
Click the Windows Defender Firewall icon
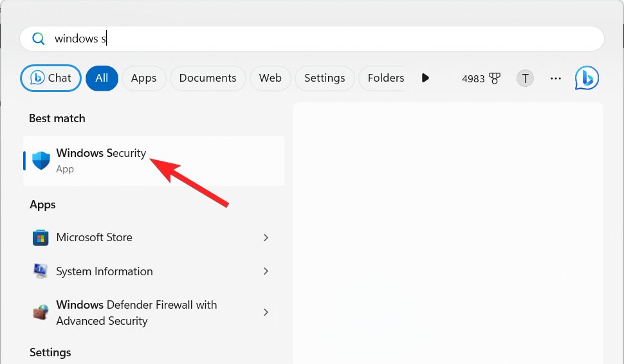(41, 313)
